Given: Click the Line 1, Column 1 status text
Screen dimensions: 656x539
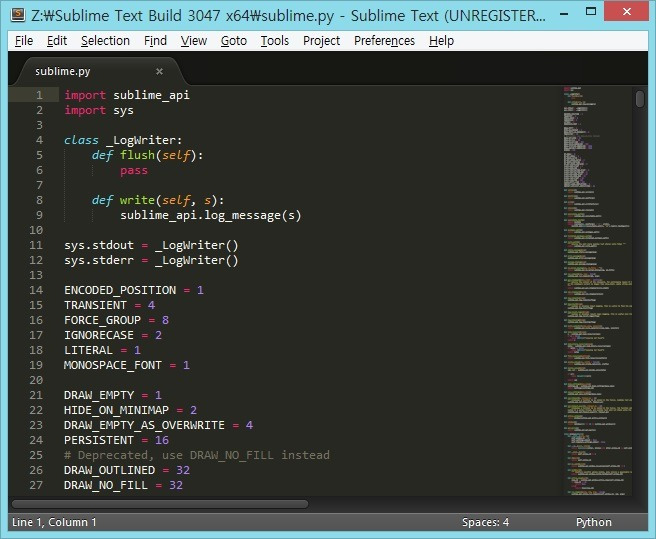Looking at the screenshot, I should click(x=54, y=522).
